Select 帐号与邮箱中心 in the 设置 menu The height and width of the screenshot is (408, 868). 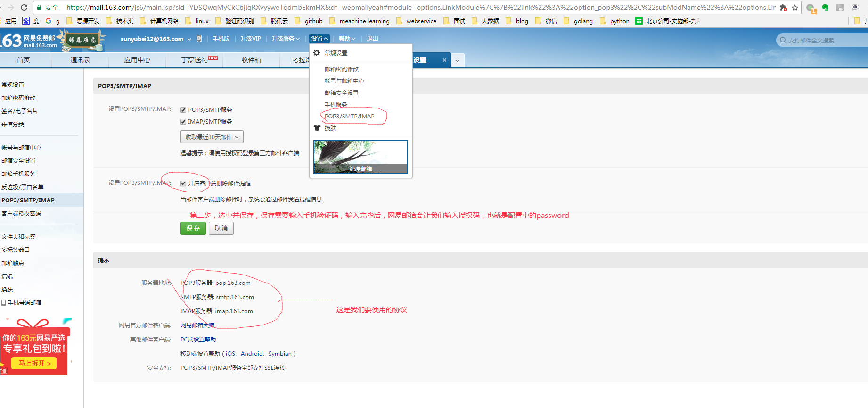[x=344, y=81]
